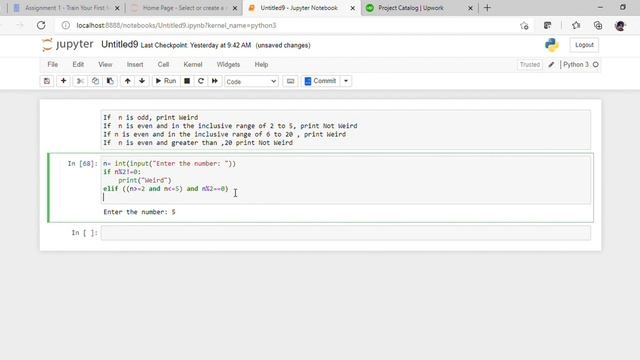This screenshot has width=640, height=360.
Task: Save the notebook with the floppy disk icon
Action: tap(47, 81)
